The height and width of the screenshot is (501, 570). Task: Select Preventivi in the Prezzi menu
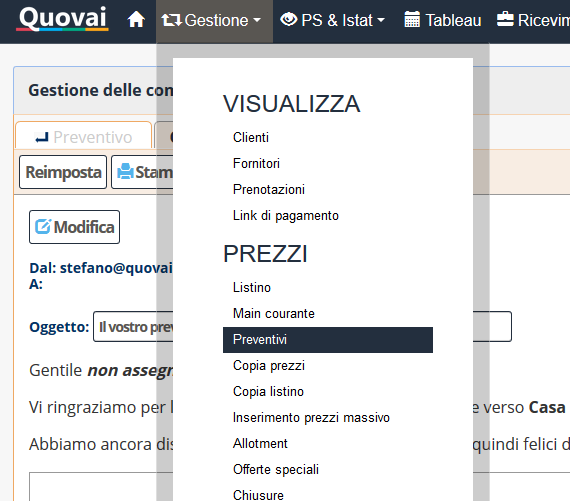tap(328, 340)
